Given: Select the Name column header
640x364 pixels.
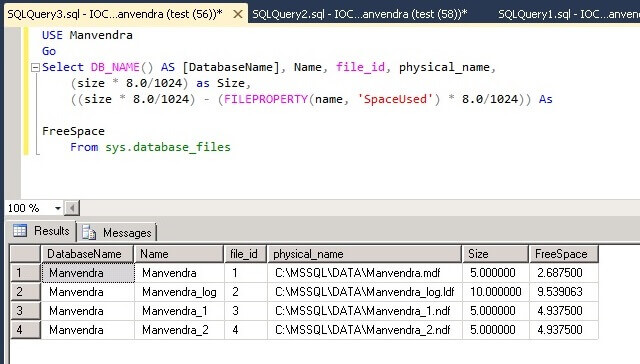Looking at the screenshot, I should pos(179,254).
